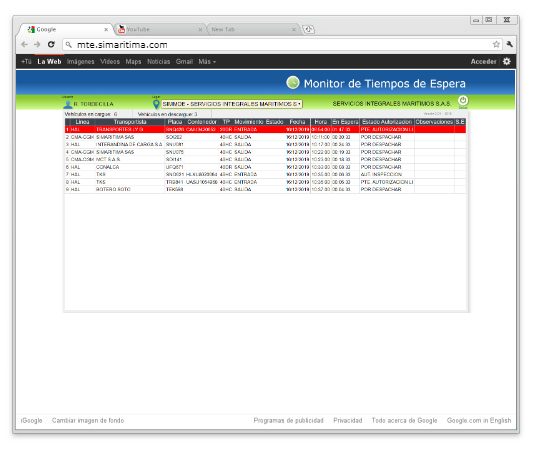
Task: Click the R. TORDECILLA user icon
Action: (68, 104)
